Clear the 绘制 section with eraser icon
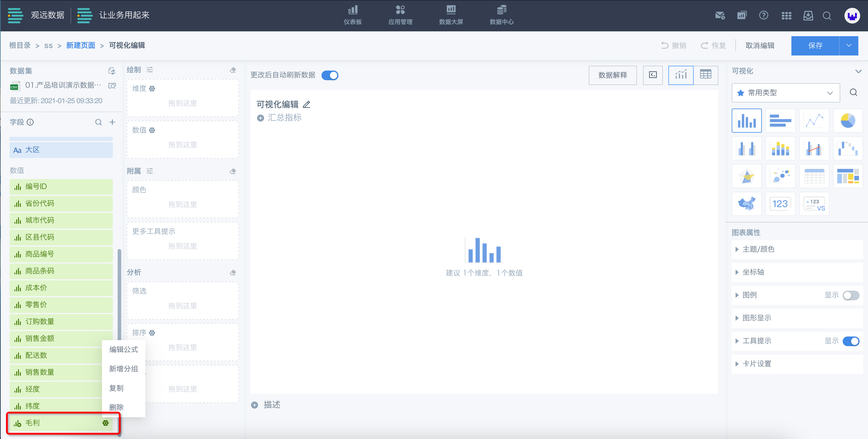The image size is (868, 439). tap(233, 70)
